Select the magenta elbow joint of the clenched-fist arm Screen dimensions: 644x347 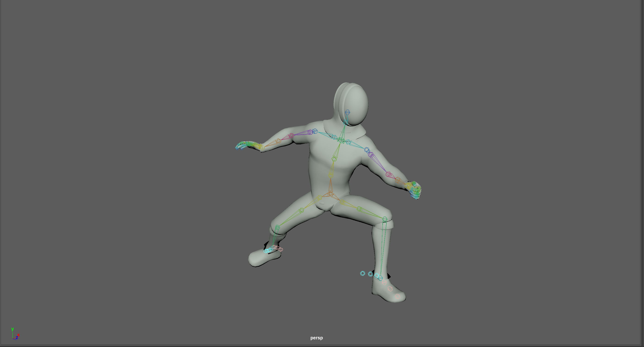pyautogui.click(x=388, y=174)
